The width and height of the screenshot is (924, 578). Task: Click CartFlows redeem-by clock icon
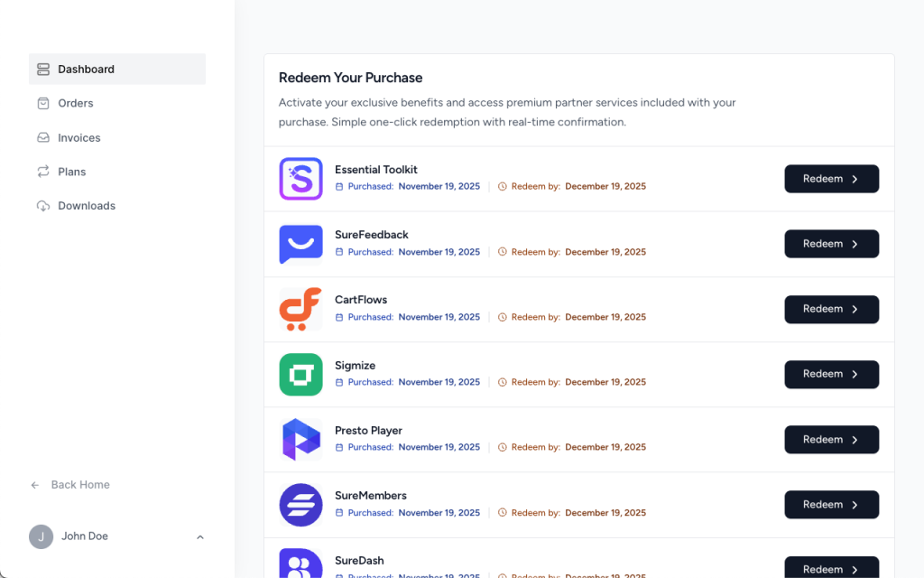502,317
